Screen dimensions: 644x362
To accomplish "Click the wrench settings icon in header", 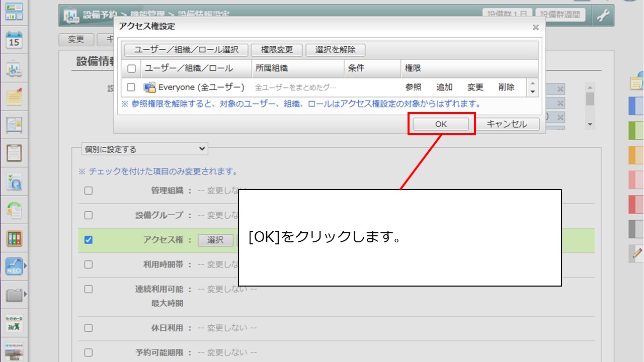I will [x=602, y=15].
